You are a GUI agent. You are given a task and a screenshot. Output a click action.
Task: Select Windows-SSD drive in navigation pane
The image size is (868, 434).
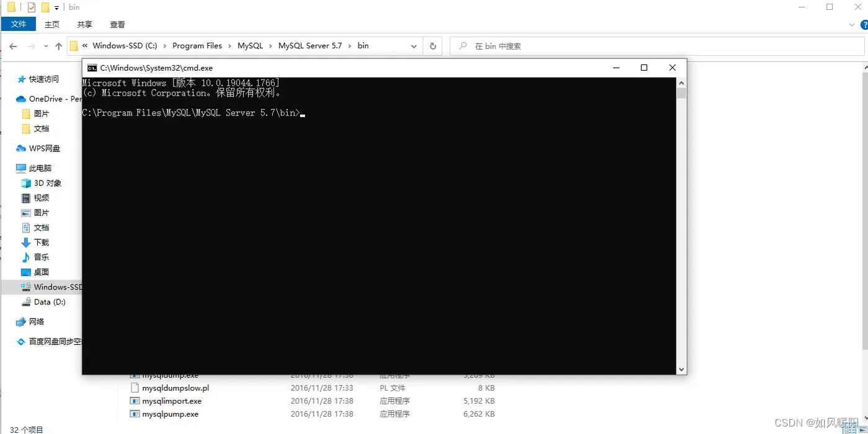click(42, 287)
